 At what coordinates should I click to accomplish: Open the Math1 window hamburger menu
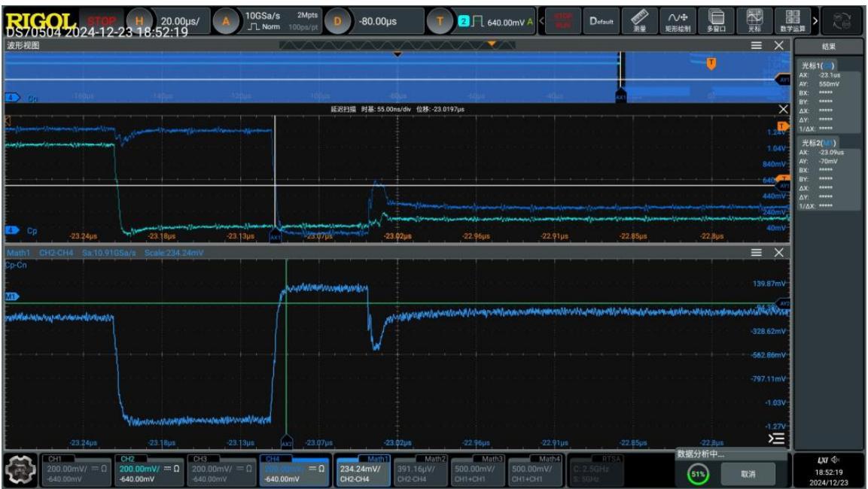756,252
